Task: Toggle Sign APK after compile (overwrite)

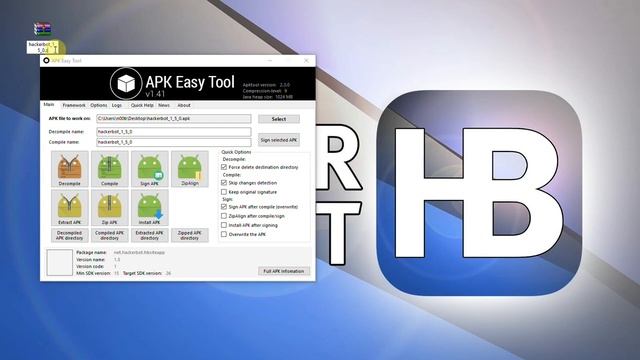Action: [224, 207]
